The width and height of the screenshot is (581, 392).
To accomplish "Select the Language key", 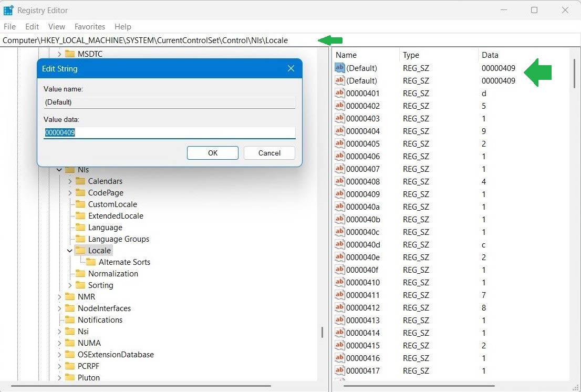I will [x=105, y=228].
